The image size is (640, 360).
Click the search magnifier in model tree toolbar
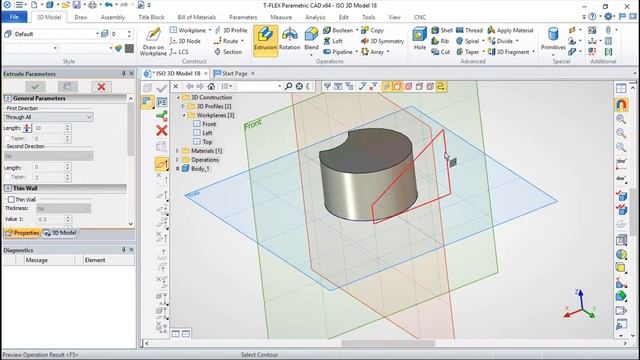(x=288, y=86)
